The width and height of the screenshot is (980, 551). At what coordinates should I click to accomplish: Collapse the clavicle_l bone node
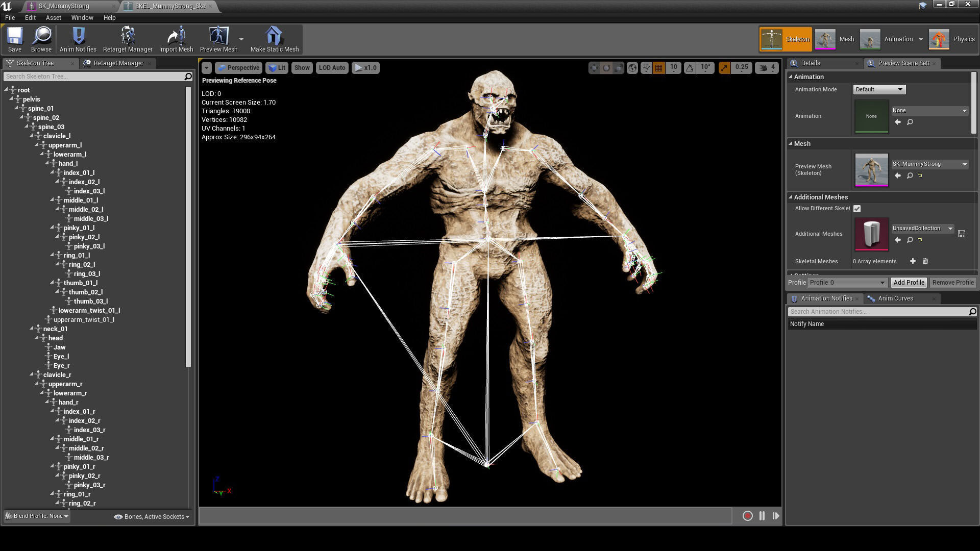point(32,136)
